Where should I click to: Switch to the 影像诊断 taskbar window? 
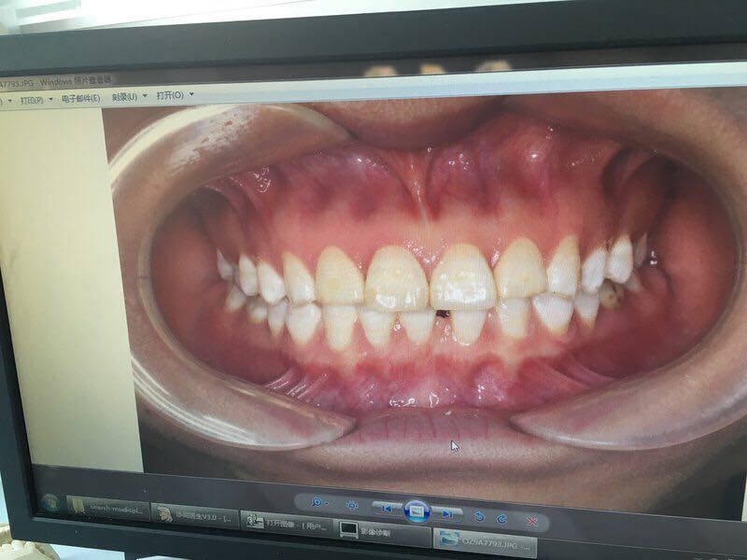tap(383, 531)
